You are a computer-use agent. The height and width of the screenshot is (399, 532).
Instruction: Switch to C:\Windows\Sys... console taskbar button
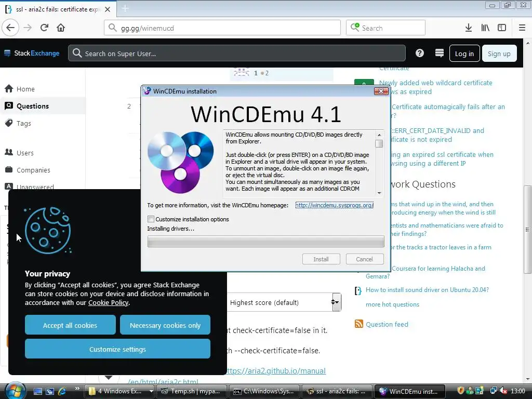point(264,391)
